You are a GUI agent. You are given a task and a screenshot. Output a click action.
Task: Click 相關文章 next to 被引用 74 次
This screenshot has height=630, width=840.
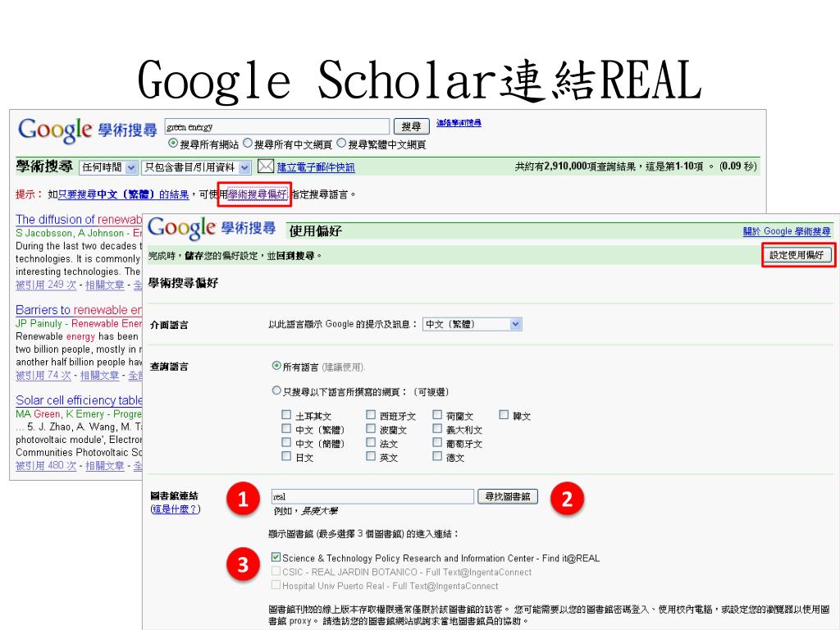pyautogui.click(x=99, y=376)
